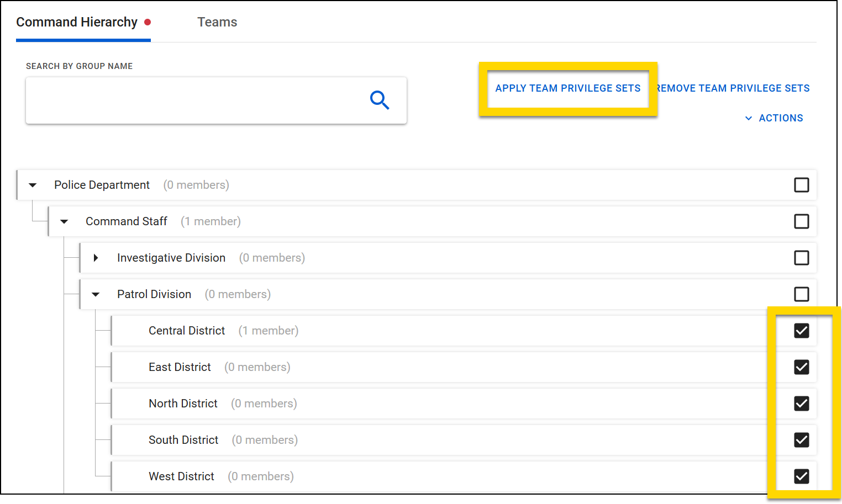The image size is (842, 504).
Task: Switch to the Teams tab
Action: click(217, 22)
